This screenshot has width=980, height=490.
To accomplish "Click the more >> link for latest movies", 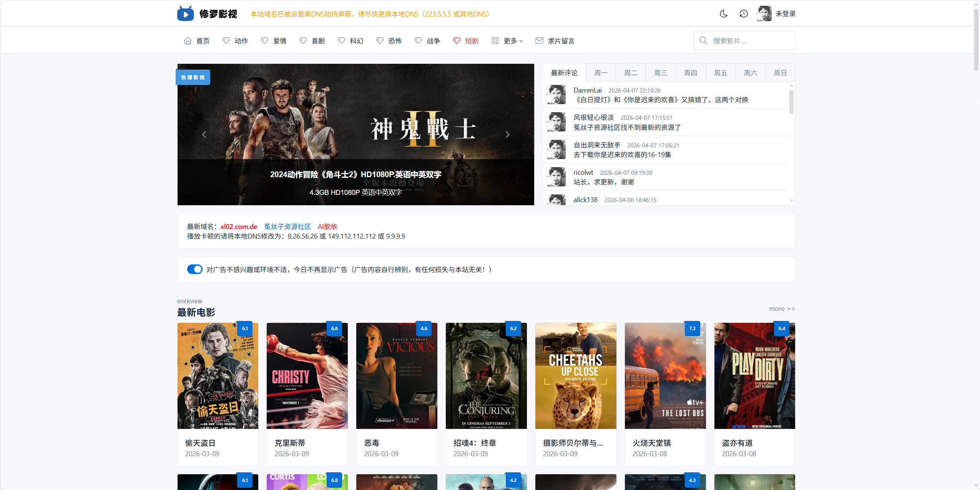I will (782, 309).
